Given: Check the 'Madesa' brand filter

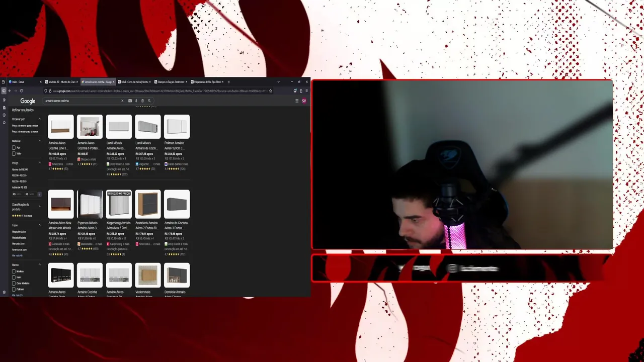Looking at the screenshot, I should click(x=14, y=271).
